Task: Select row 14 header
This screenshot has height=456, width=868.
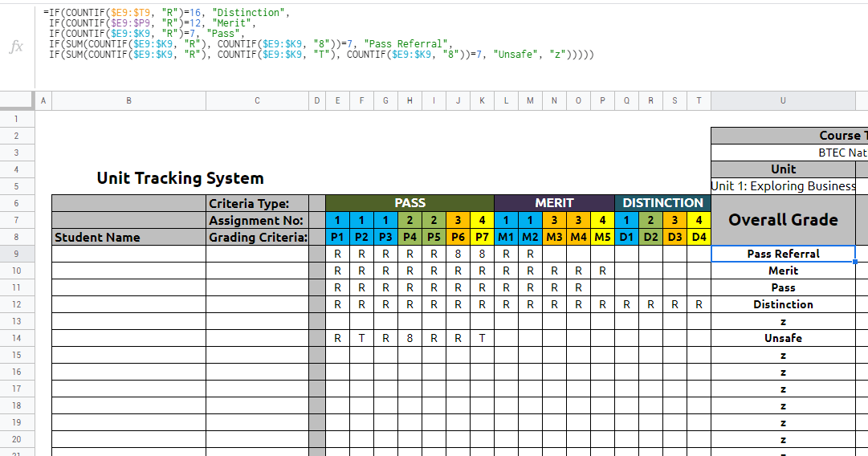Action: click(x=17, y=338)
